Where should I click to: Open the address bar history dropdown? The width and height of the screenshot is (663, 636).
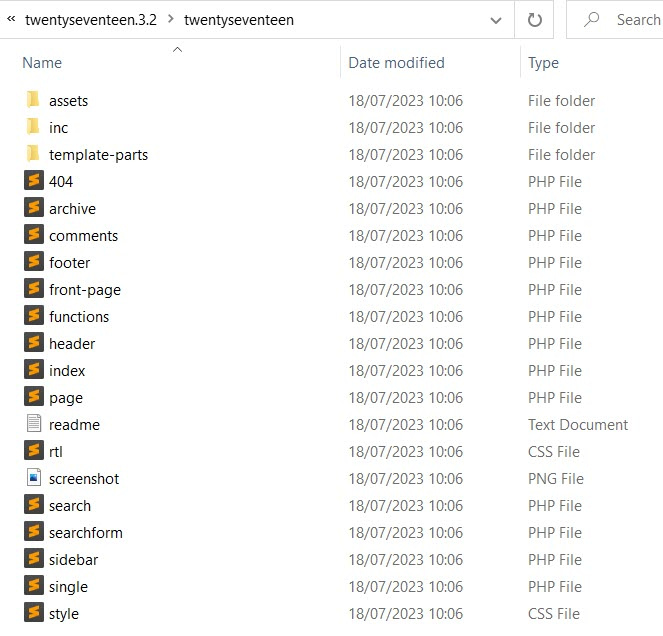tap(496, 20)
